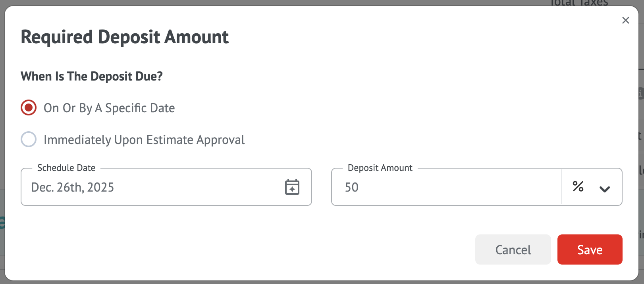Click the "Required Deposit Amount" heading
The image size is (644, 284).
(125, 37)
